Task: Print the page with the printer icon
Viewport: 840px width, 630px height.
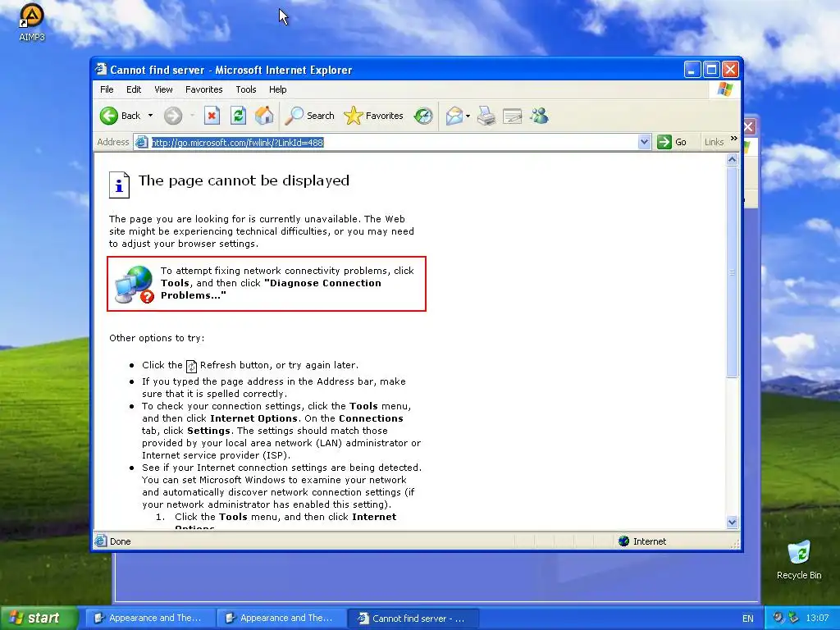Action: [x=486, y=116]
